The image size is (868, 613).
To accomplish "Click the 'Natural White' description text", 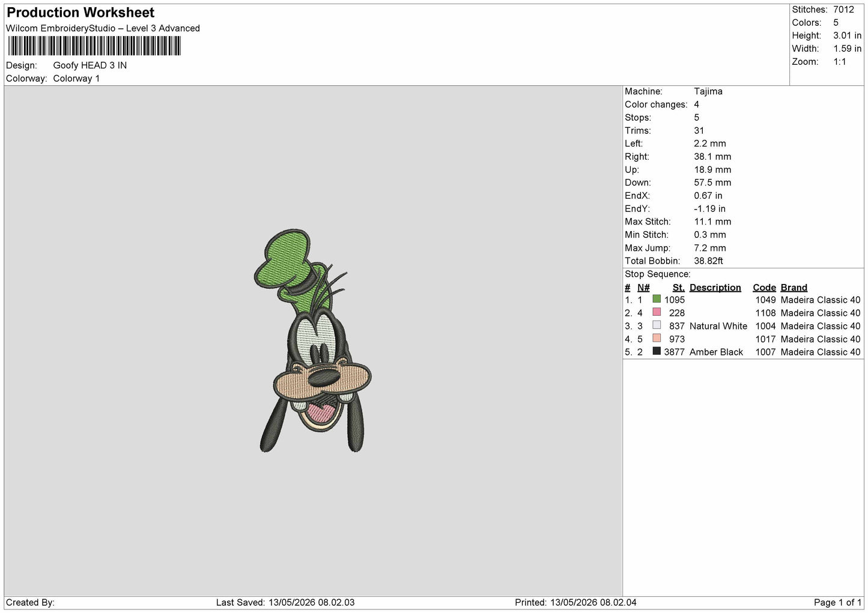I will 718,326.
